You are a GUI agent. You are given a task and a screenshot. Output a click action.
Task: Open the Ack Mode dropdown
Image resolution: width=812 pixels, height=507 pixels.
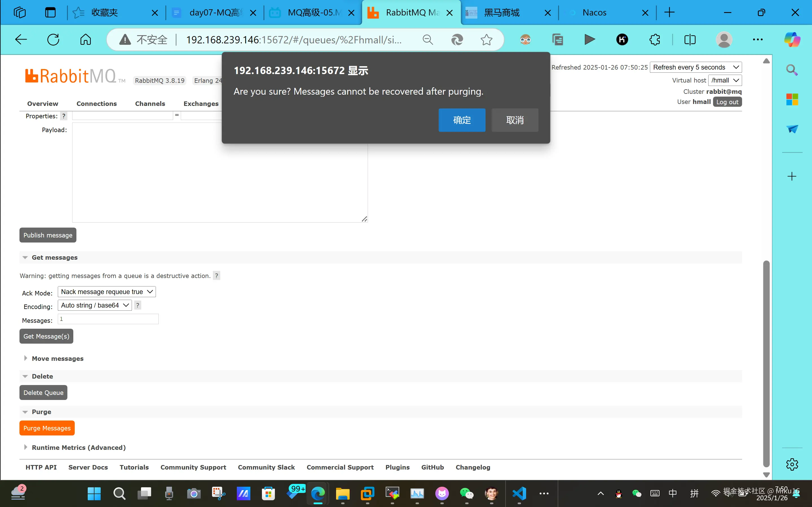point(107,292)
